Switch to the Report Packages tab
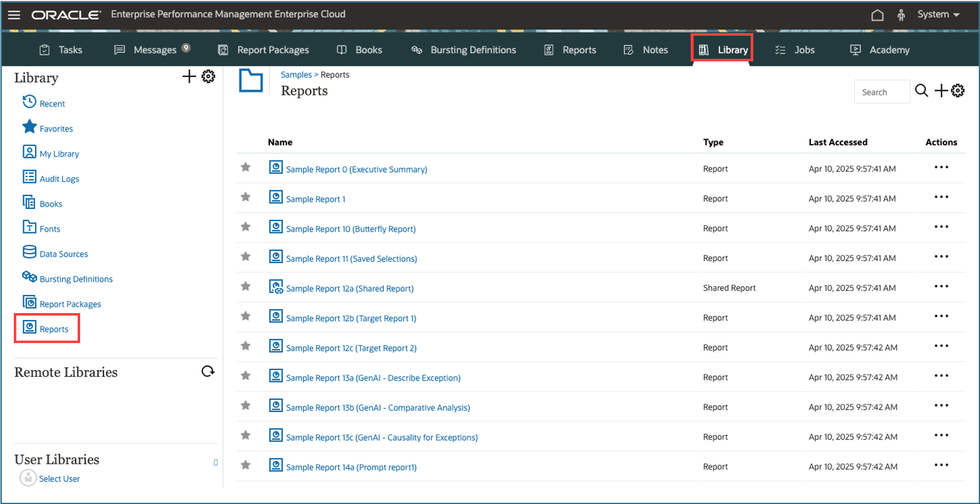This screenshot has width=980, height=504. 264,50
